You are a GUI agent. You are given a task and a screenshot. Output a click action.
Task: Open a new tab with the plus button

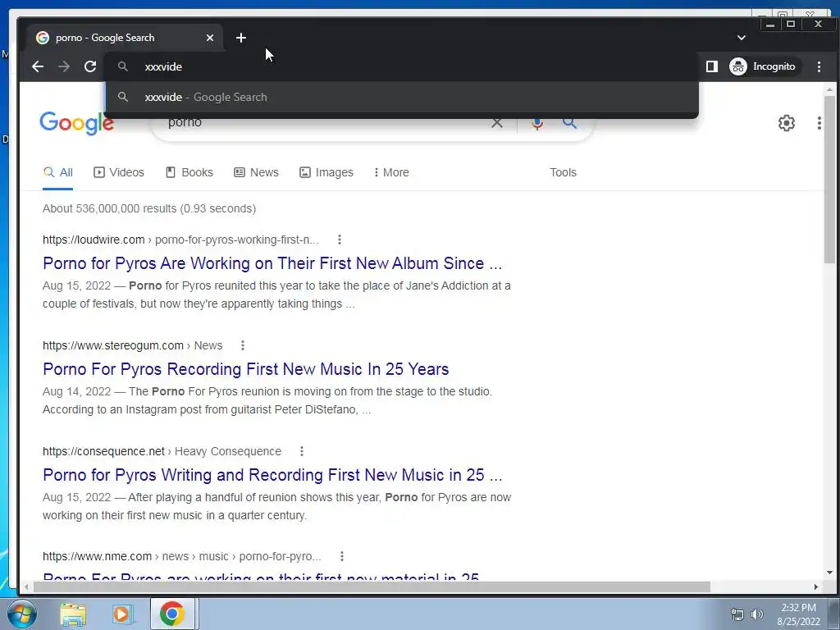point(241,38)
